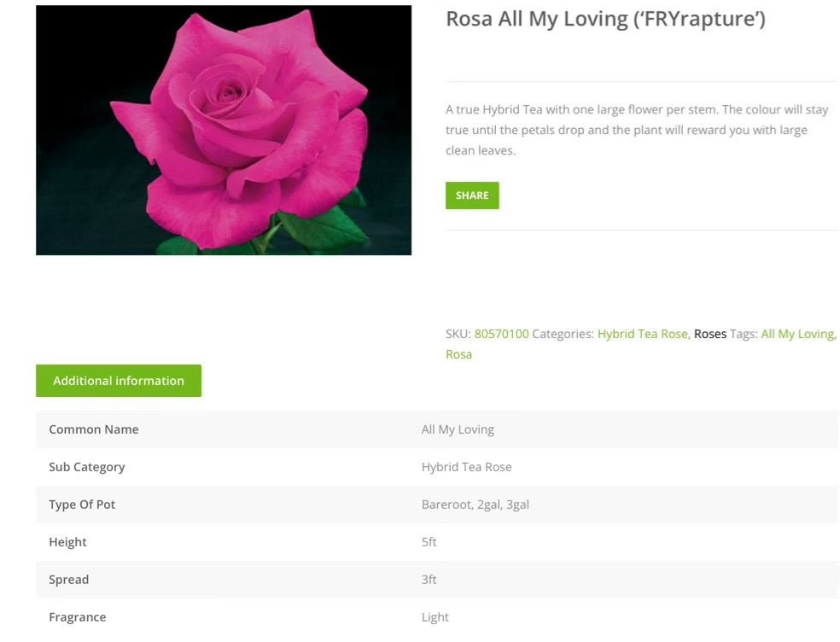Open the All My Loving tag link
The image size is (840, 642).
(x=797, y=334)
